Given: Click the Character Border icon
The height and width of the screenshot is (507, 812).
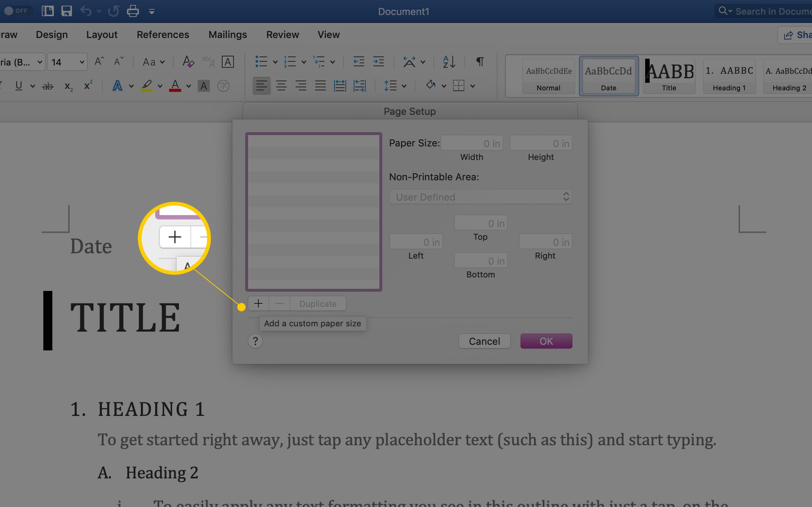Looking at the screenshot, I should click(x=227, y=61).
